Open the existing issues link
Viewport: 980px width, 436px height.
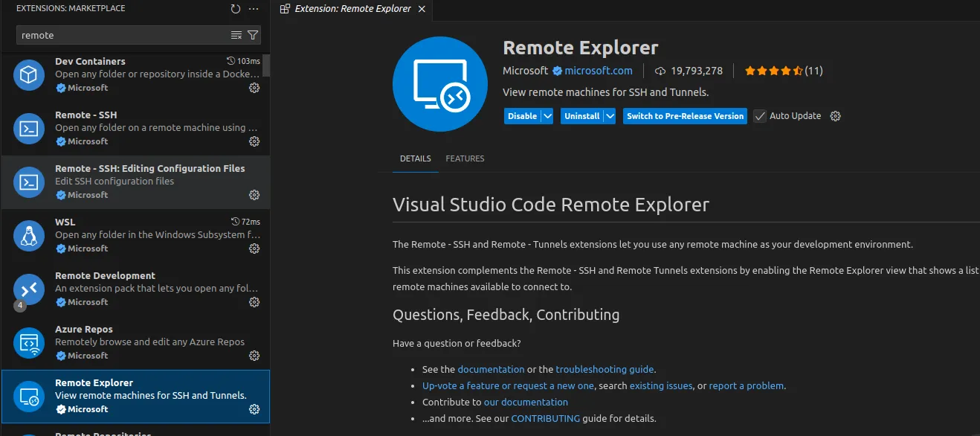point(660,385)
